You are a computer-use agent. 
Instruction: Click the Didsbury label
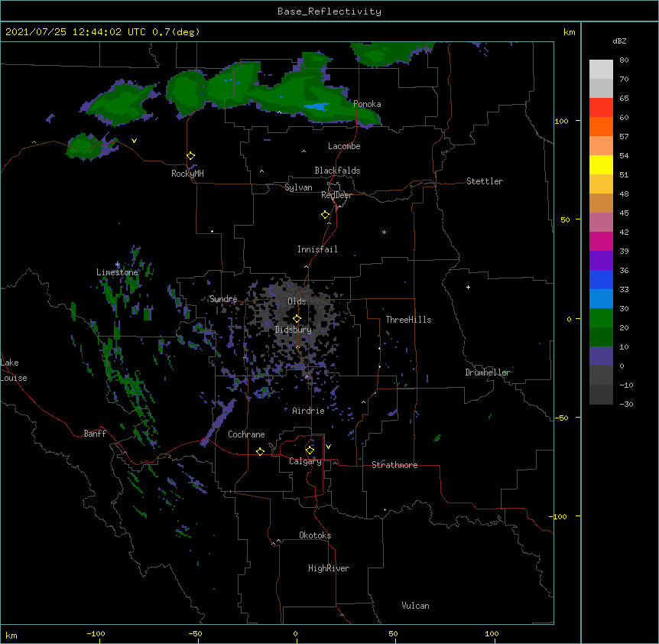click(294, 330)
